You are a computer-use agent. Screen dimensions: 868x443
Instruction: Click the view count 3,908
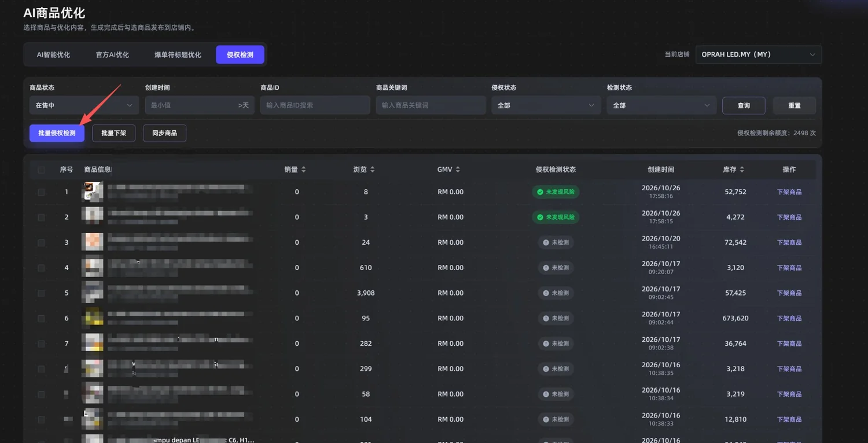[x=366, y=293]
